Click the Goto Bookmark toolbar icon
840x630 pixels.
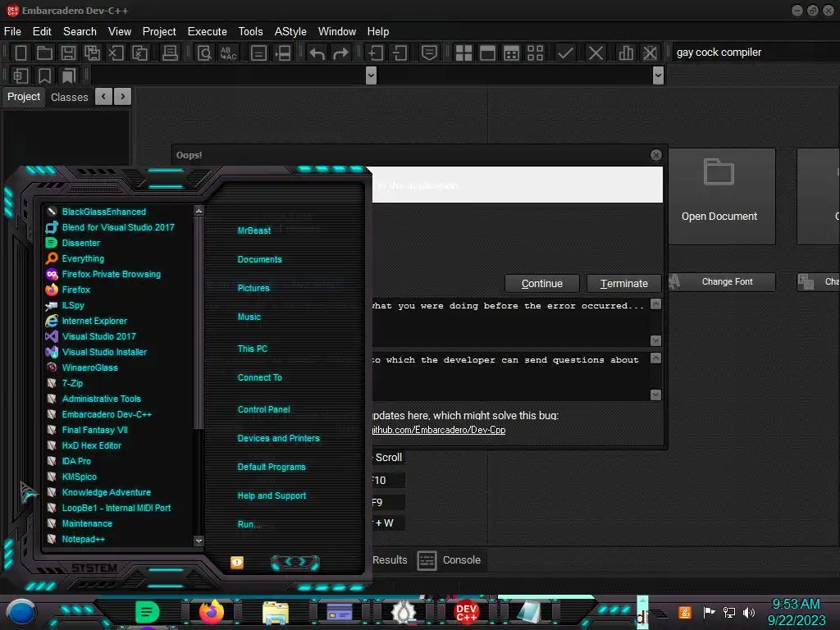pyautogui.click(x=68, y=75)
